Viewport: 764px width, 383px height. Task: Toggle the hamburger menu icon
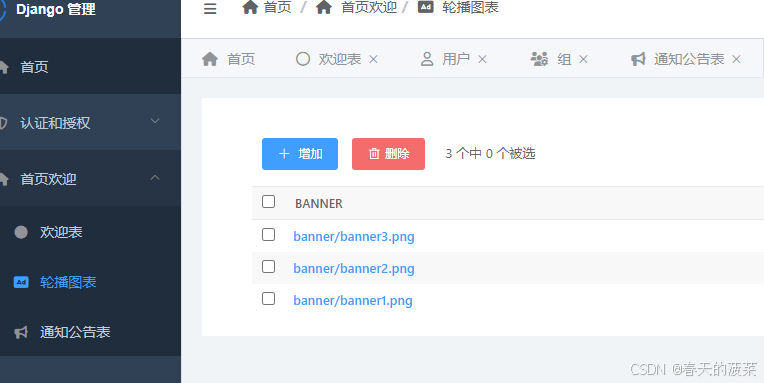click(x=210, y=9)
